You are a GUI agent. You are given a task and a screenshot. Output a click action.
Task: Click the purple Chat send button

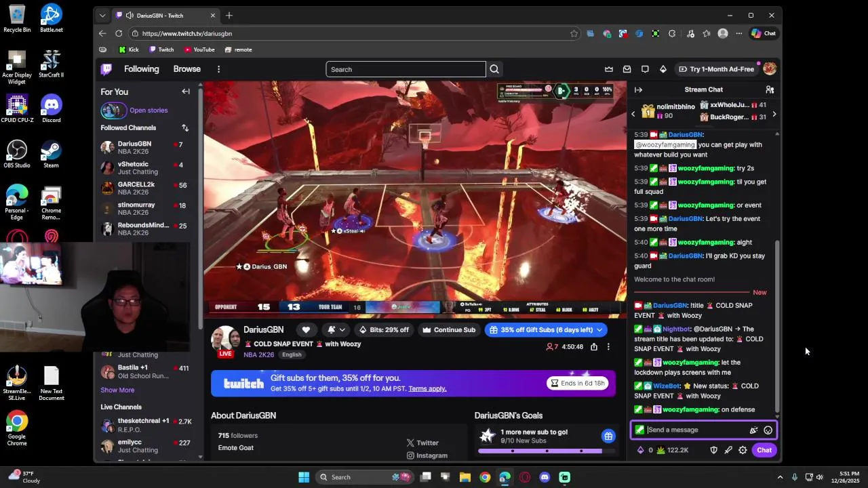764,450
